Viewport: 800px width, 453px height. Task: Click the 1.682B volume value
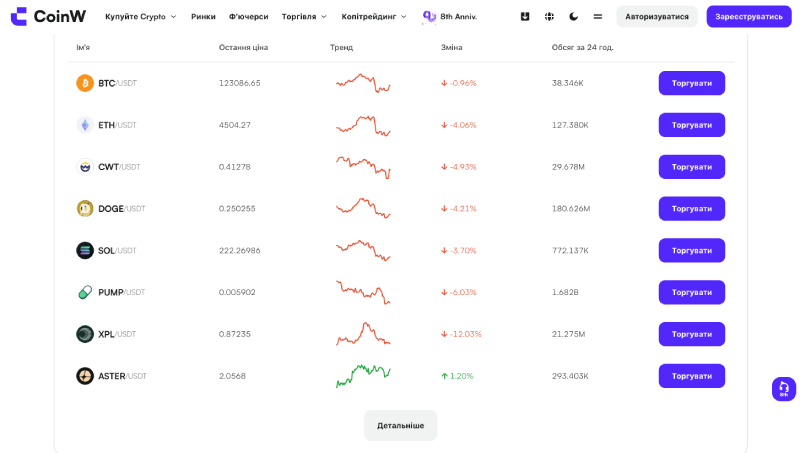[565, 292]
